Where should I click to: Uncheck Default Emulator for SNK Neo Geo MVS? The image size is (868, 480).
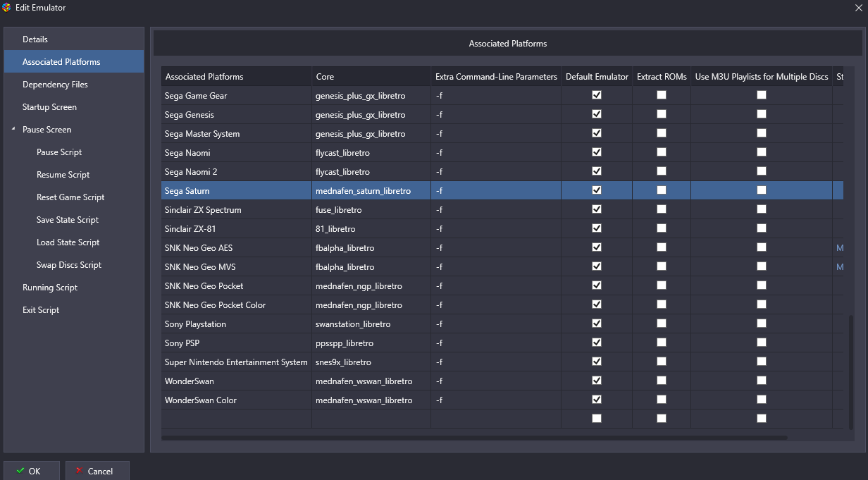click(x=597, y=266)
